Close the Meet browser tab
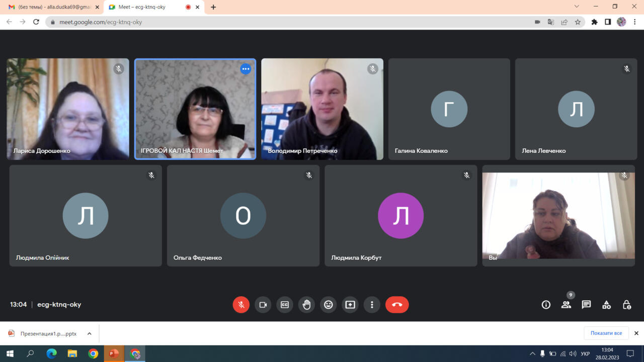The image size is (644, 362). point(198,7)
